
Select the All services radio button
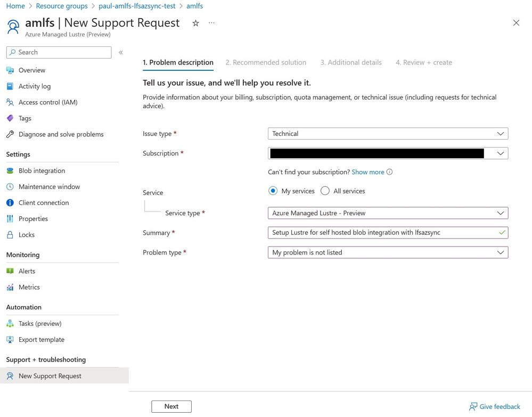coord(325,191)
